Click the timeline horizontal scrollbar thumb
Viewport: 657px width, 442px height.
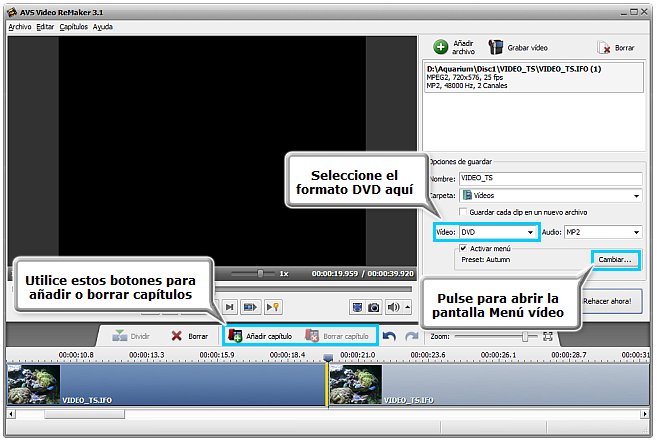click(85, 414)
